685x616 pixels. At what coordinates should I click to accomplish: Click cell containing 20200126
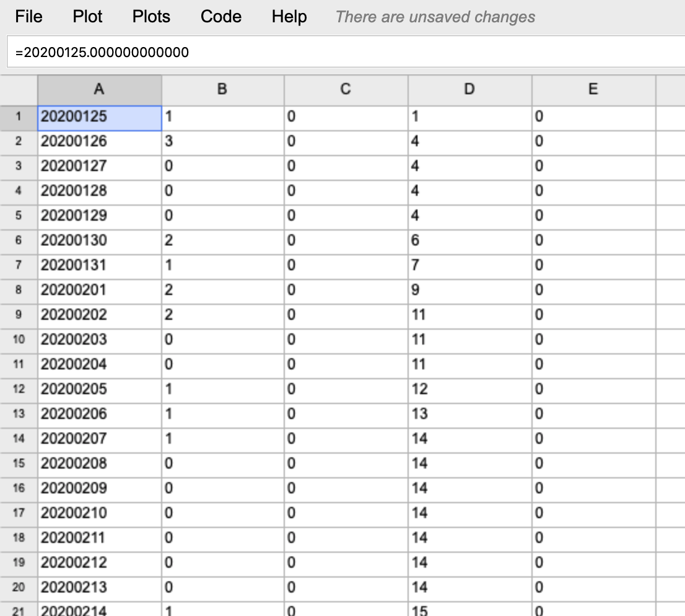[100, 143]
